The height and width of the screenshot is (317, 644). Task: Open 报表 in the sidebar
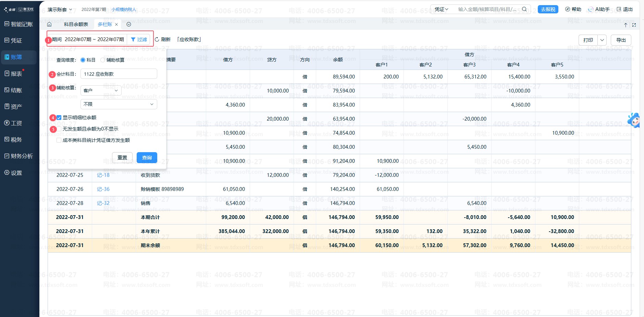pyautogui.click(x=16, y=74)
